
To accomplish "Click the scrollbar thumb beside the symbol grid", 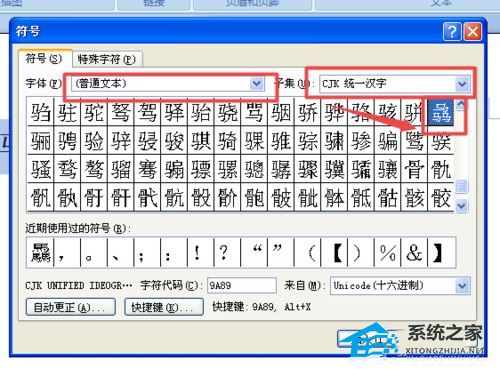I will [x=462, y=187].
